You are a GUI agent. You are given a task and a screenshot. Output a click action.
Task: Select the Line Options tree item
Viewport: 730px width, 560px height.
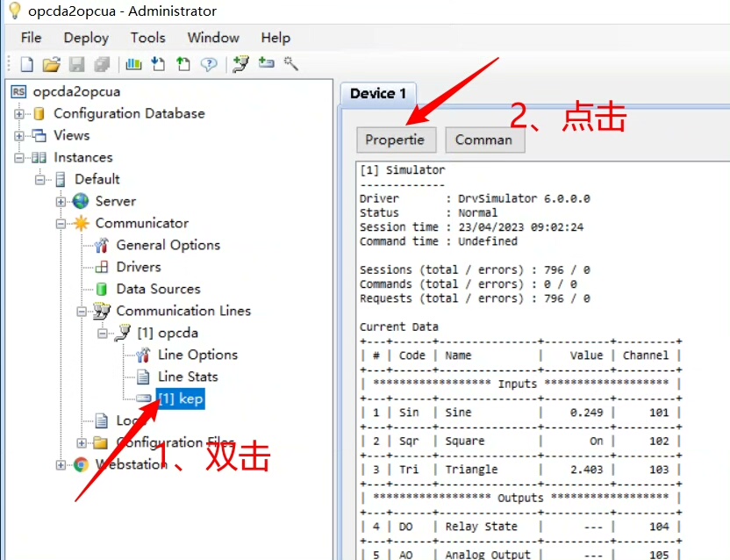(x=198, y=355)
